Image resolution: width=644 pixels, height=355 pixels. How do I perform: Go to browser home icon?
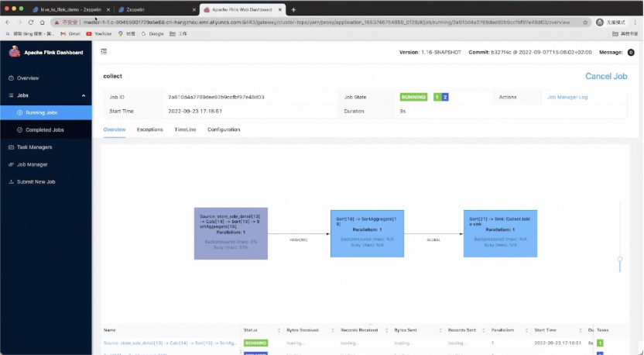click(43, 22)
